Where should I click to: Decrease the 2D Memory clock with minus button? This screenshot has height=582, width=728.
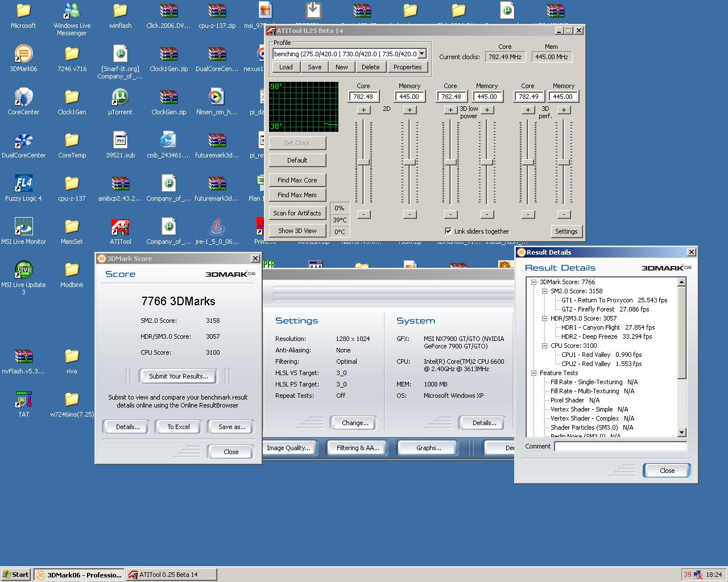409,214
